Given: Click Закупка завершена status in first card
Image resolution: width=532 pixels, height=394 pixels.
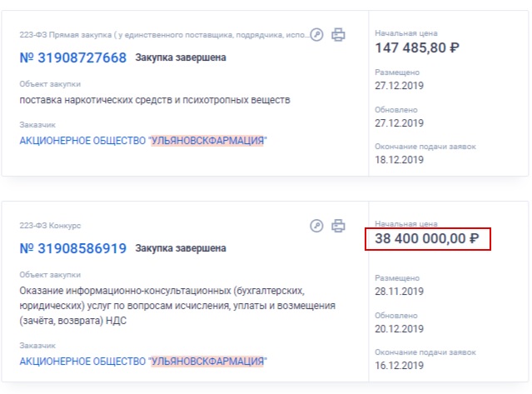Looking at the screenshot, I should pos(181,57).
